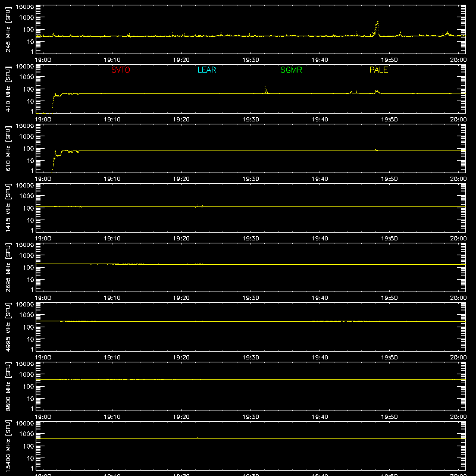The height and width of the screenshot is (476, 476).
Task: Click 19:40 label under the 410 MHz plot
Action: click(320, 120)
